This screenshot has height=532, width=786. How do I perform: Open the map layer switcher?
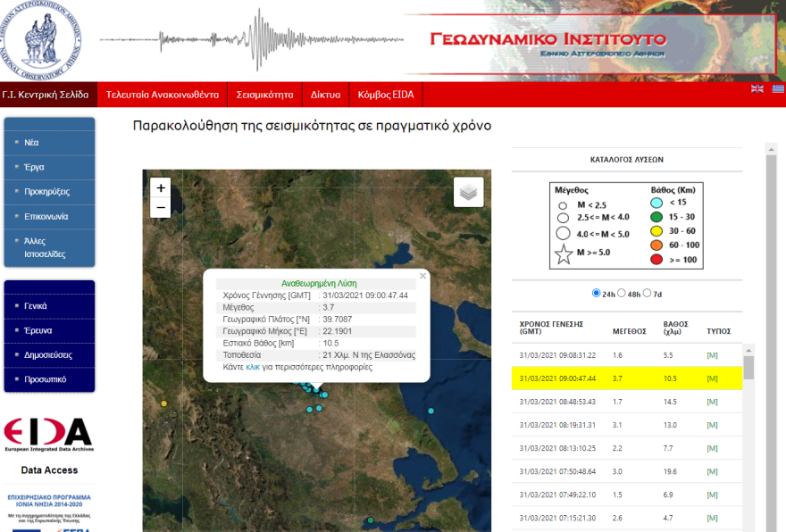click(468, 191)
